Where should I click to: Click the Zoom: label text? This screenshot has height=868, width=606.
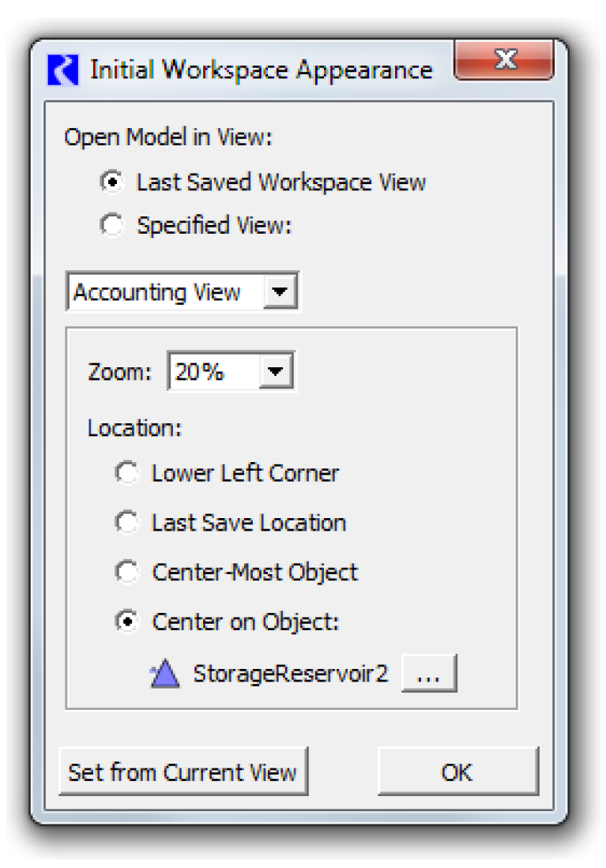point(119,373)
